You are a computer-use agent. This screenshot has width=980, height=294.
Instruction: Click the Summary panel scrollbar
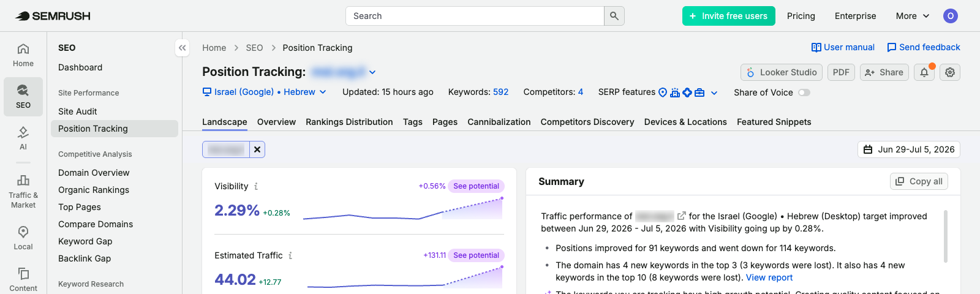coord(946,236)
